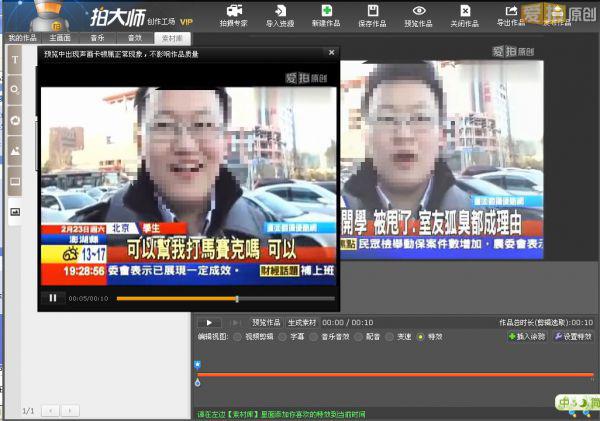Click the VIP badge next to 创作工场
Image resolution: width=600 pixels, height=421 pixels.
186,22
